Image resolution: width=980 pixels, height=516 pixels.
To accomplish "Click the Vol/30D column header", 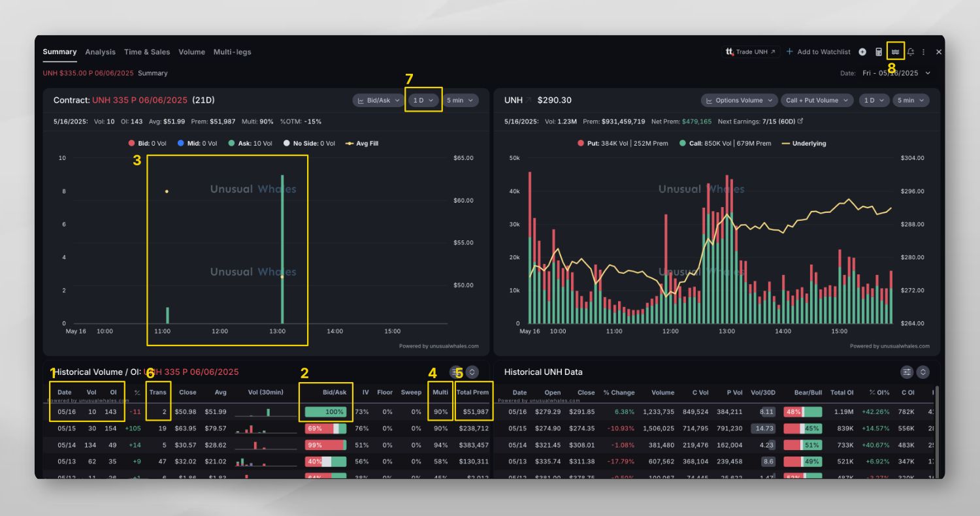I will [x=763, y=393].
